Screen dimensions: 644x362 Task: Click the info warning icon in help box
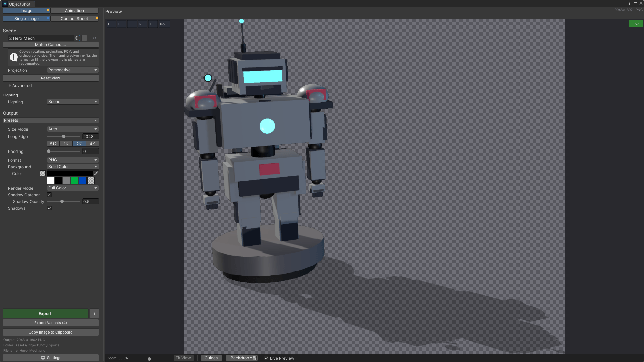point(14,57)
